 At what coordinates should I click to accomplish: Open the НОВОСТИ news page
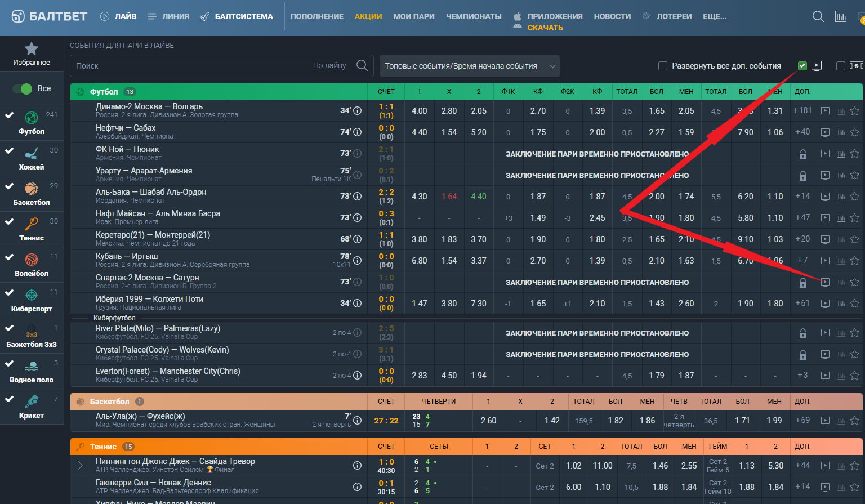pos(612,16)
